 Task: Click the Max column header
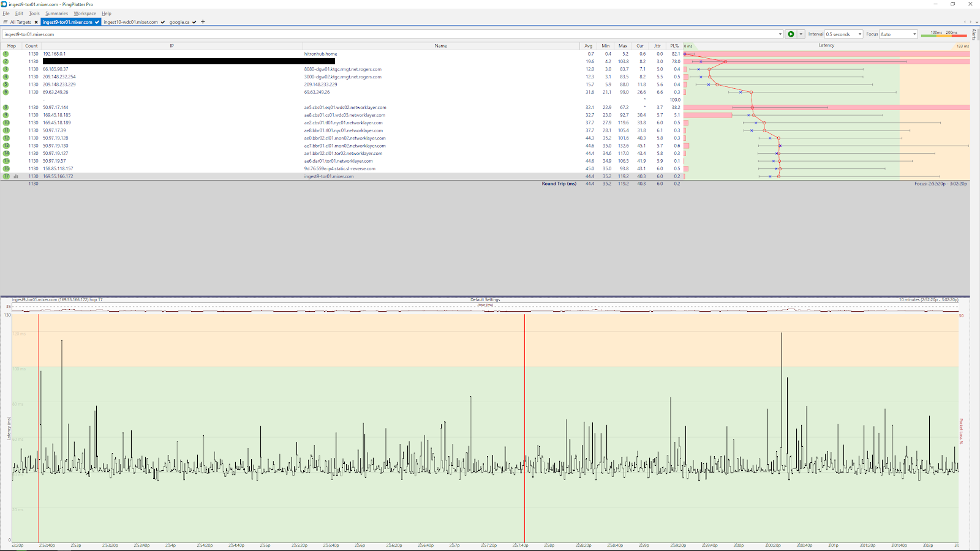point(623,46)
